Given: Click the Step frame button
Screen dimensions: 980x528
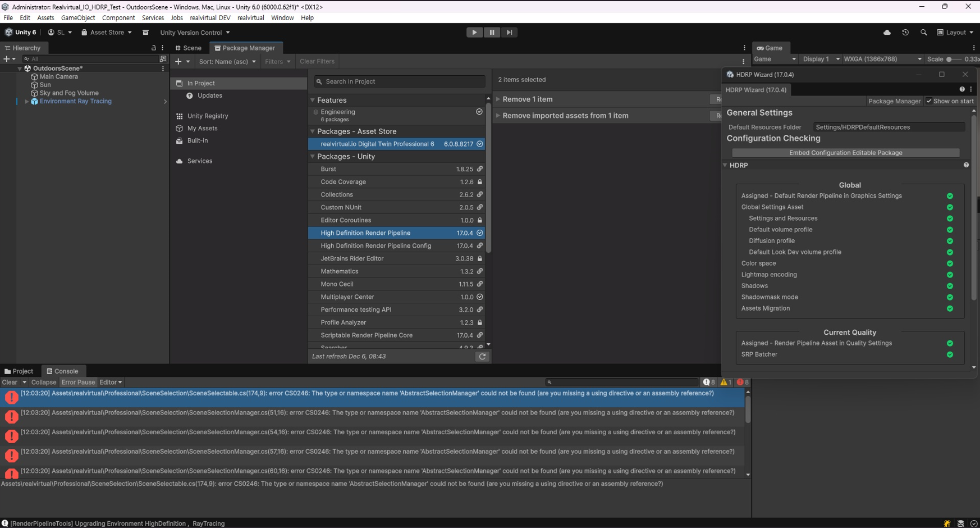Looking at the screenshot, I should [509, 33].
